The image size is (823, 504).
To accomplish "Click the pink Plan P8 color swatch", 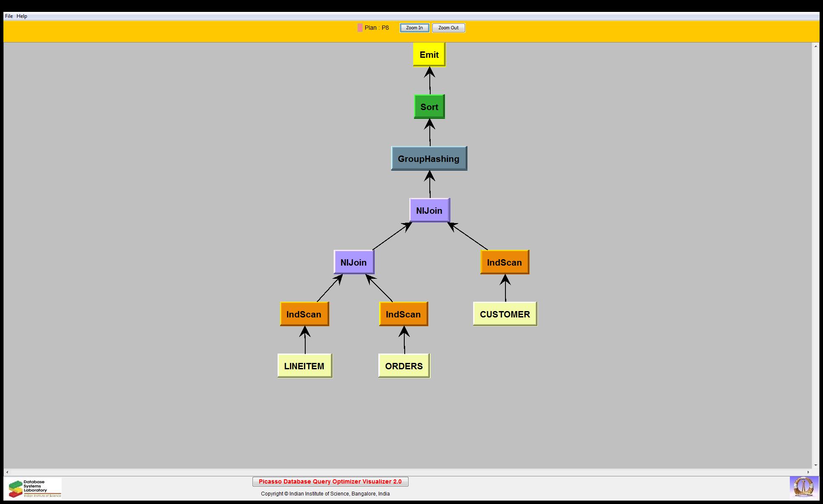I will click(x=360, y=28).
